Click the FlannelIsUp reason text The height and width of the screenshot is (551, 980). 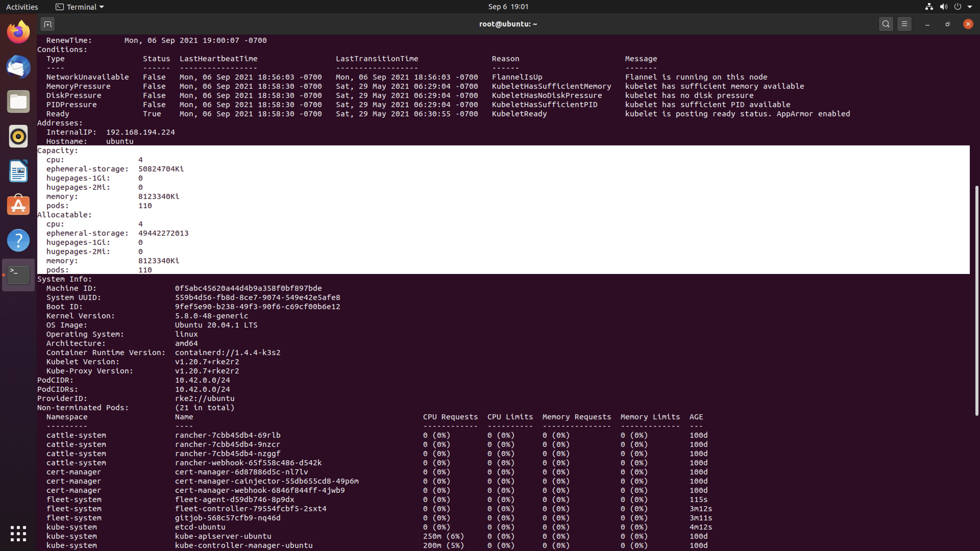pyautogui.click(x=517, y=77)
